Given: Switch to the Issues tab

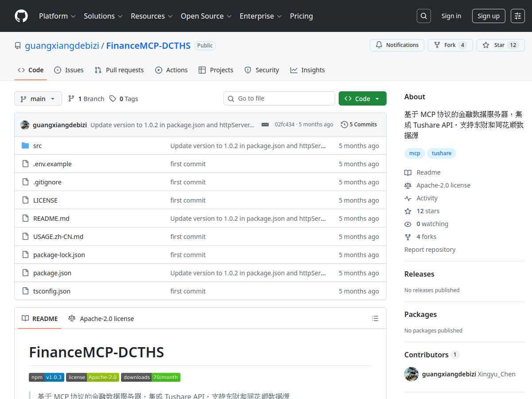Looking at the screenshot, I should point(69,70).
